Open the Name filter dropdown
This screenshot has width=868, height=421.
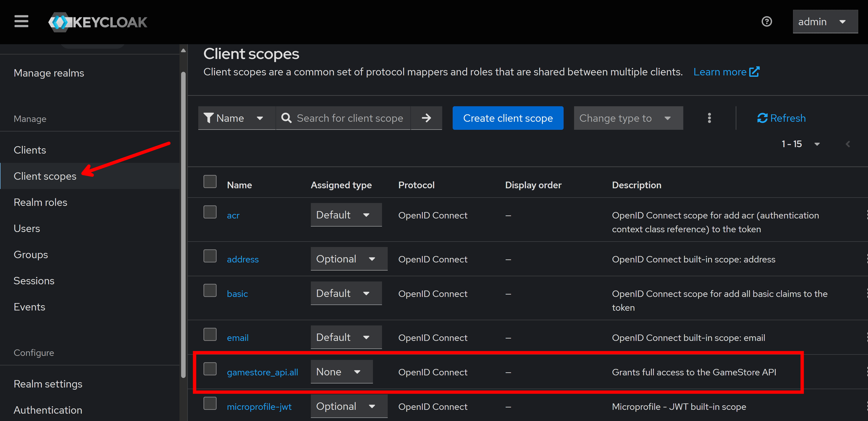coord(237,118)
